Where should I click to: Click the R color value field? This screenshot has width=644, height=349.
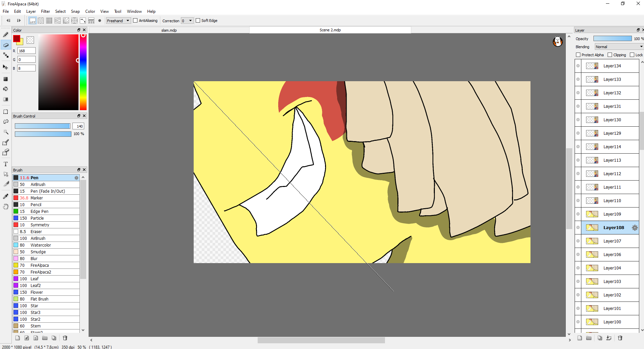[x=27, y=51]
